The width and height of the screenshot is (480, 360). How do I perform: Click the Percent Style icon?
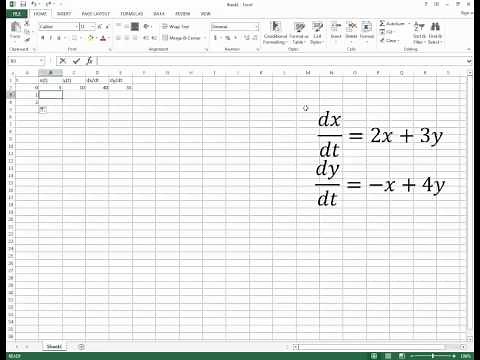[x=228, y=38]
